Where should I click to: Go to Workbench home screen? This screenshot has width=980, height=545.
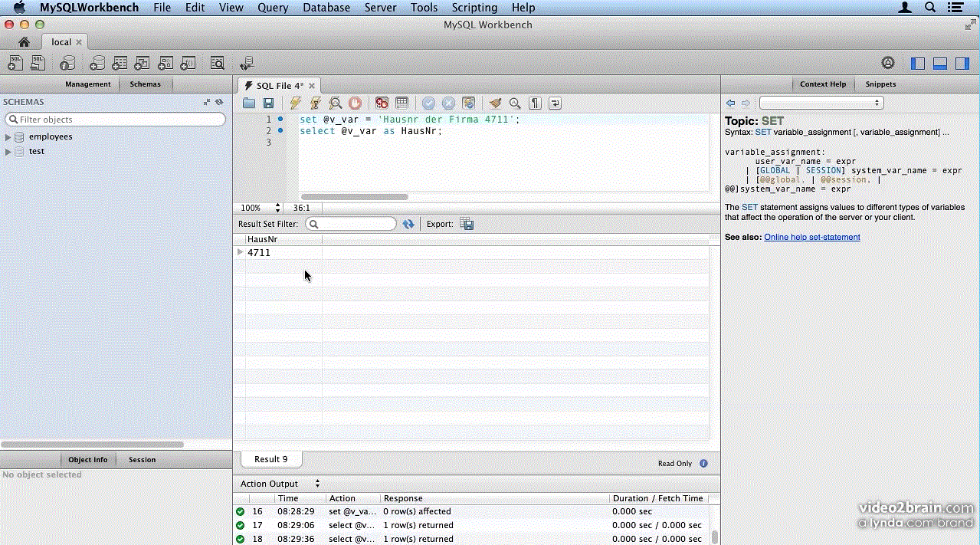24,42
